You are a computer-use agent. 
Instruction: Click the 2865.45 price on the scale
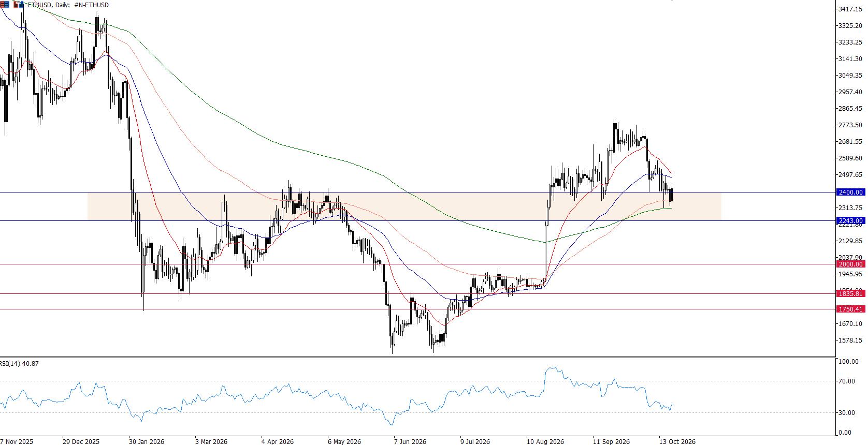coord(850,109)
